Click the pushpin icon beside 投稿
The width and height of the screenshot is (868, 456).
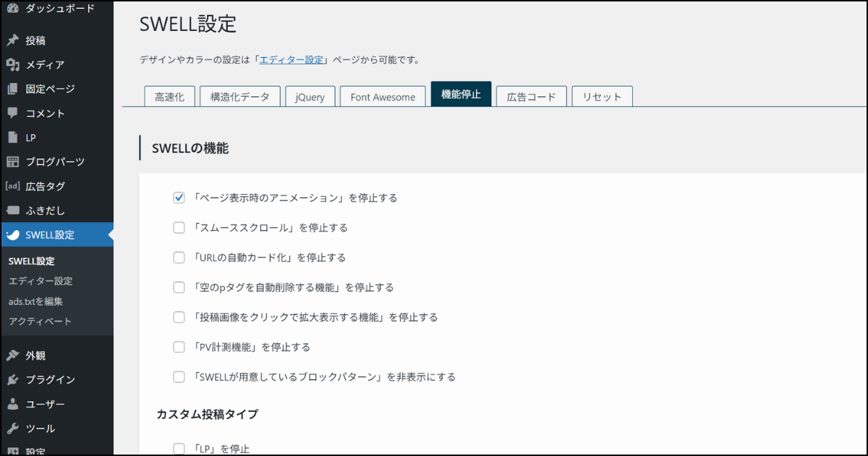[12, 41]
